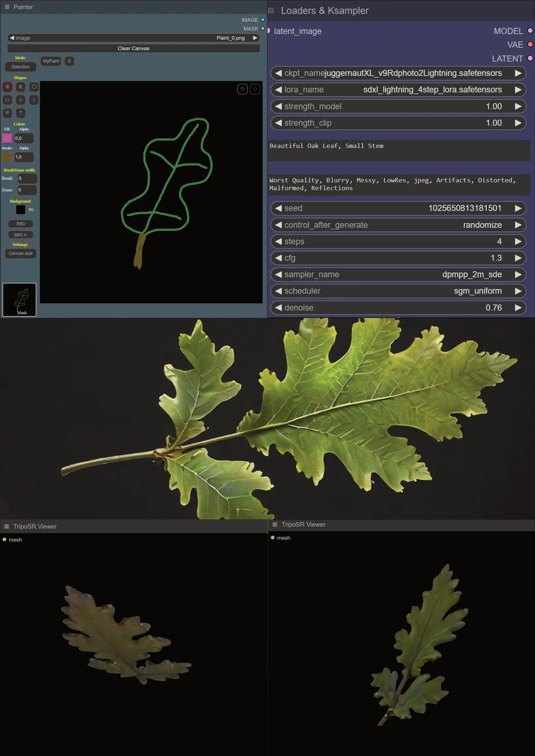Open Canvas size settings
The height and width of the screenshot is (756, 535).
pos(21,253)
